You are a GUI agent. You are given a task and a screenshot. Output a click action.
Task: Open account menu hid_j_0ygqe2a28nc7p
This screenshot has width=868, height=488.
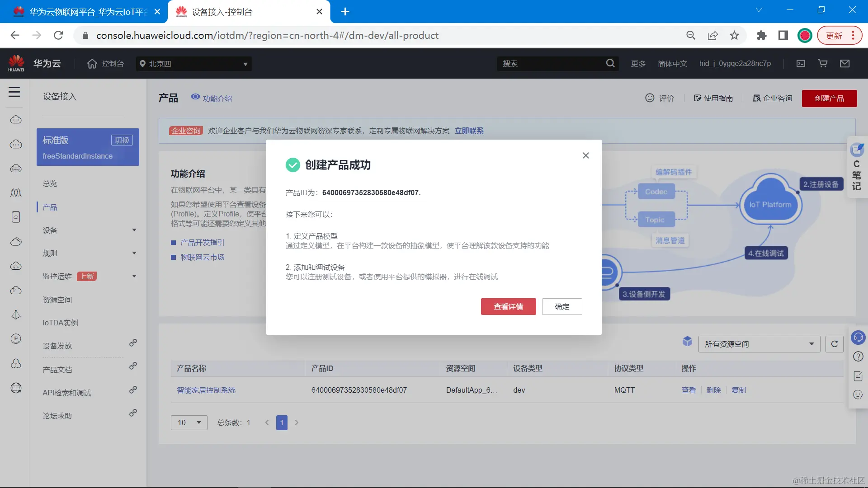point(735,64)
